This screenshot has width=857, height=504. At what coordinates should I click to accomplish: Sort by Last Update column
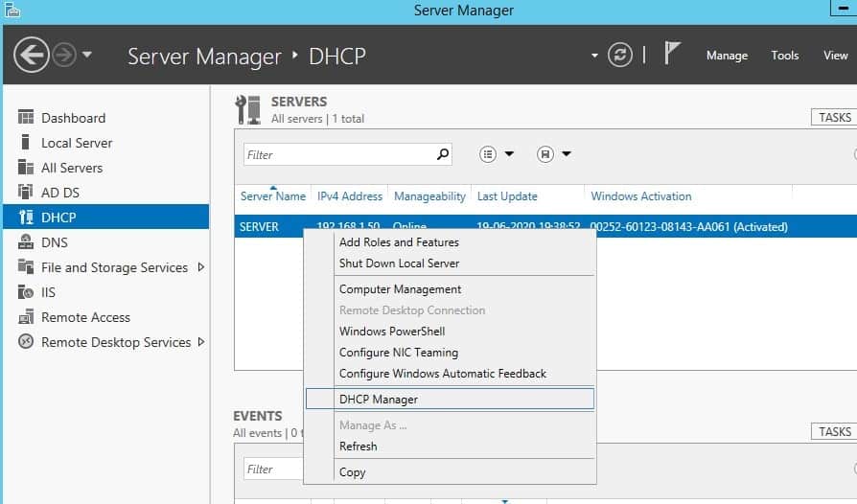click(507, 196)
